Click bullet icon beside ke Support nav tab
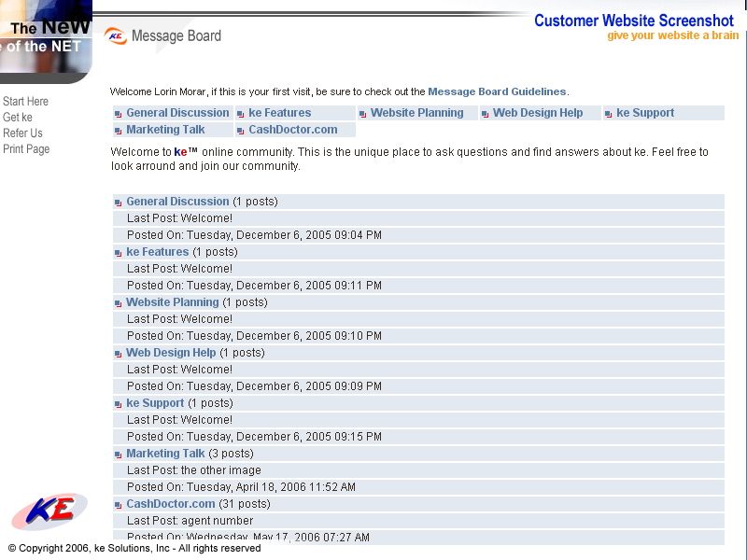 point(609,114)
